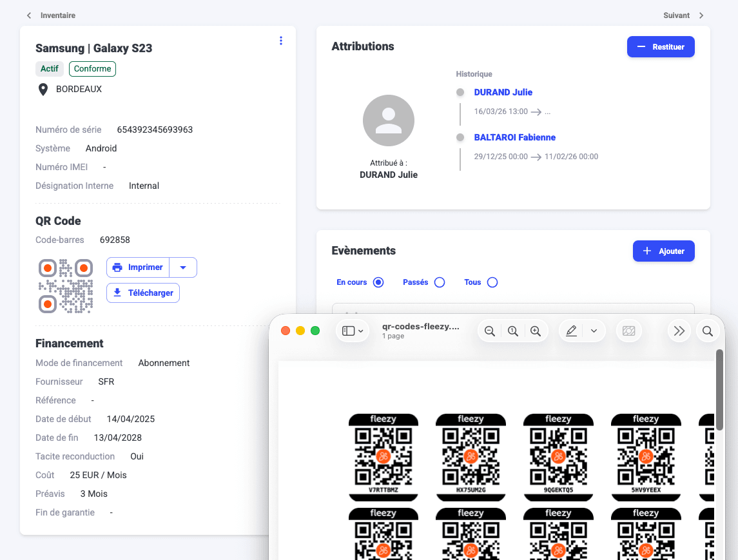
Task: Click the Actif status badge
Action: (x=50, y=69)
